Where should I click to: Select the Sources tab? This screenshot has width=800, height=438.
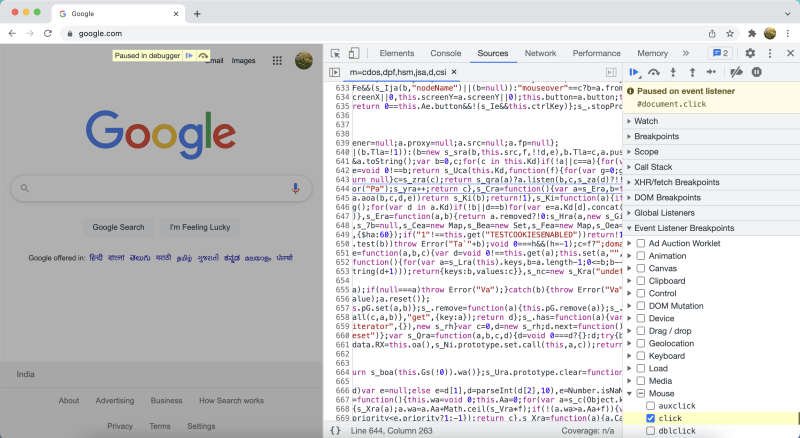493,53
